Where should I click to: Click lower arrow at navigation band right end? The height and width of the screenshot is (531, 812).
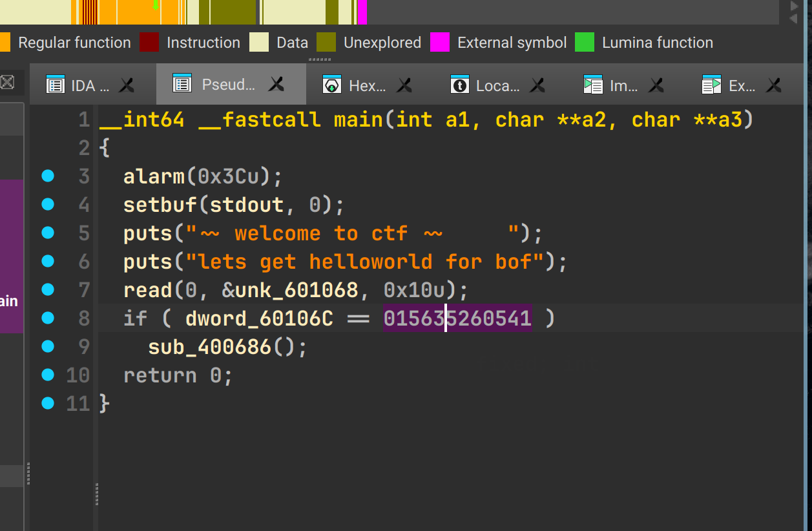tap(794, 19)
